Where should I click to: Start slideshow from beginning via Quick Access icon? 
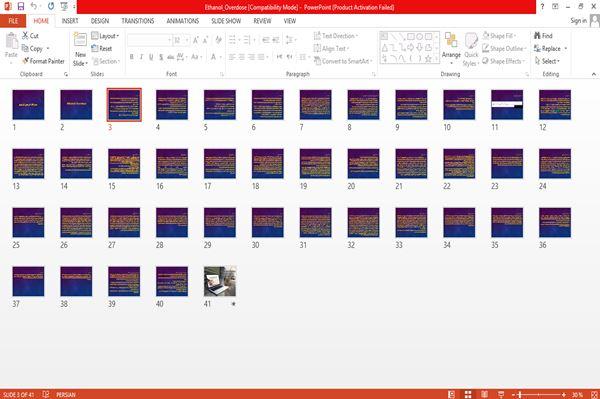point(64,7)
